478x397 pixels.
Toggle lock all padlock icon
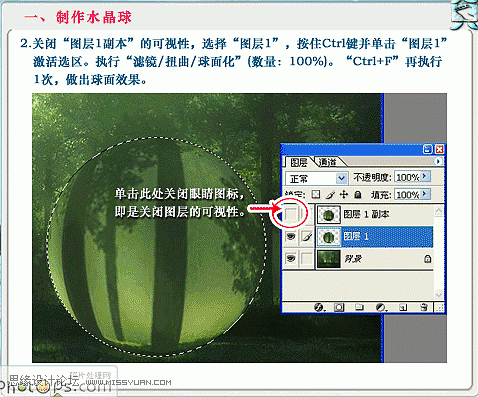point(358,194)
